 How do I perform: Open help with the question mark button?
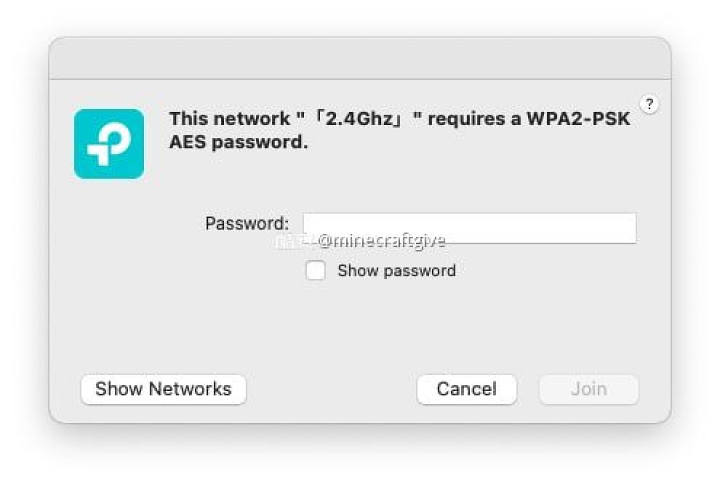point(649,105)
